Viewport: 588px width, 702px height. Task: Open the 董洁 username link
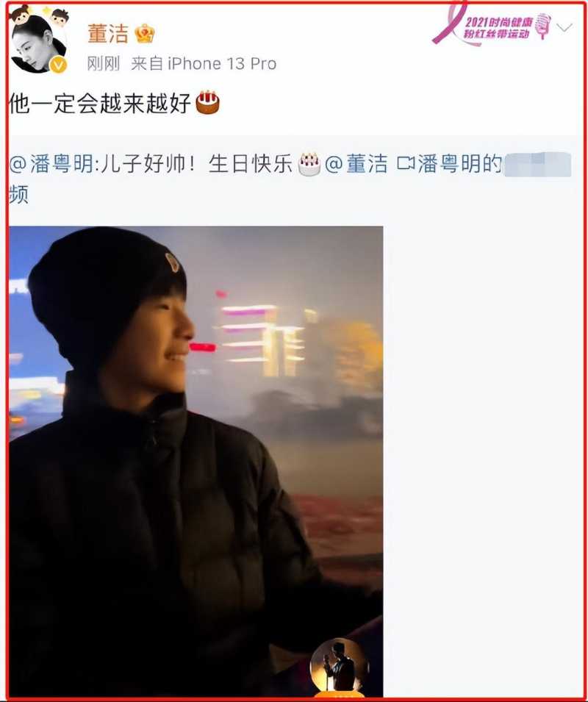point(108,34)
